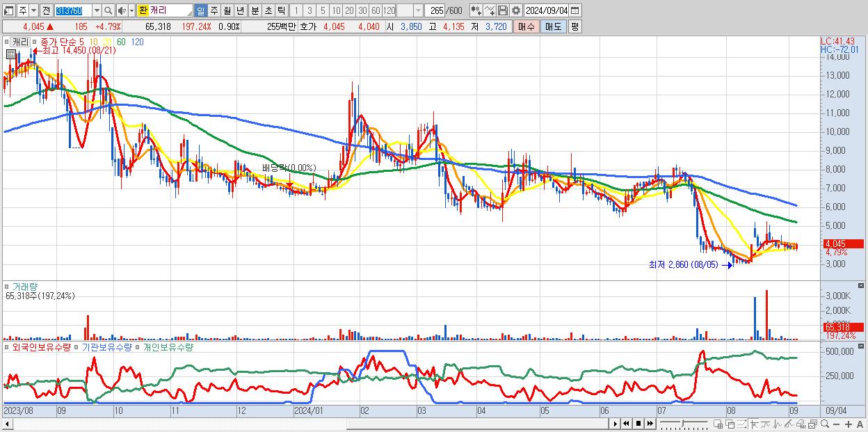The image size is (868, 432).
Task: Click the stock name field 캐리
Action: point(170,11)
